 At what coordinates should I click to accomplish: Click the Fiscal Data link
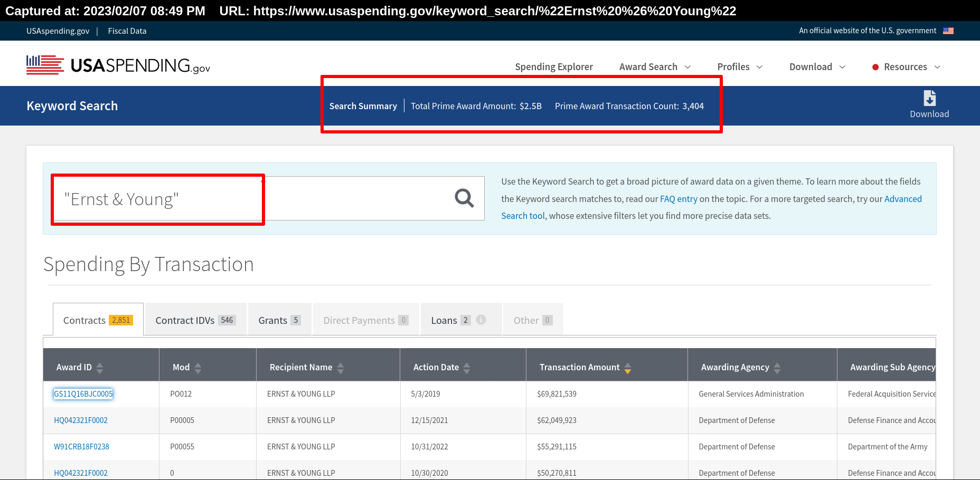pos(127,31)
